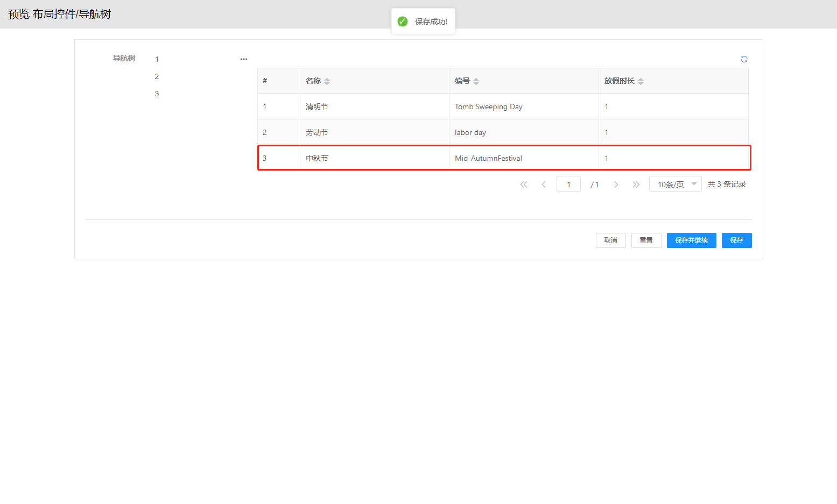Click the refresh icon above the table
Screen dimensions: 837x504
coord(744,59)
